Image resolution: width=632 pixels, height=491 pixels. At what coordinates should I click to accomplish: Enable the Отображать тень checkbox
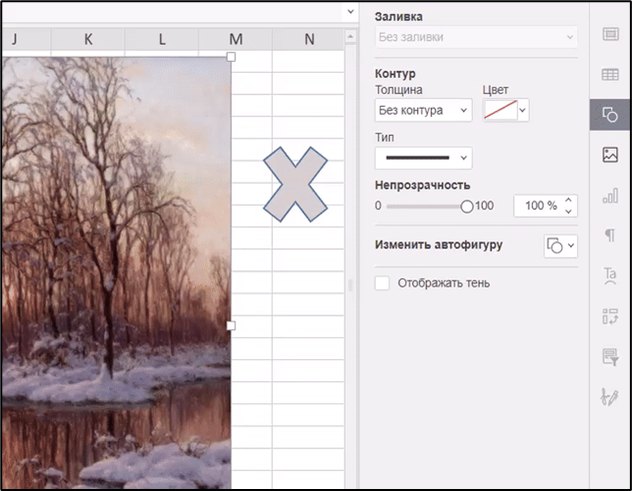pyautogui.click(x=382, y=283)
